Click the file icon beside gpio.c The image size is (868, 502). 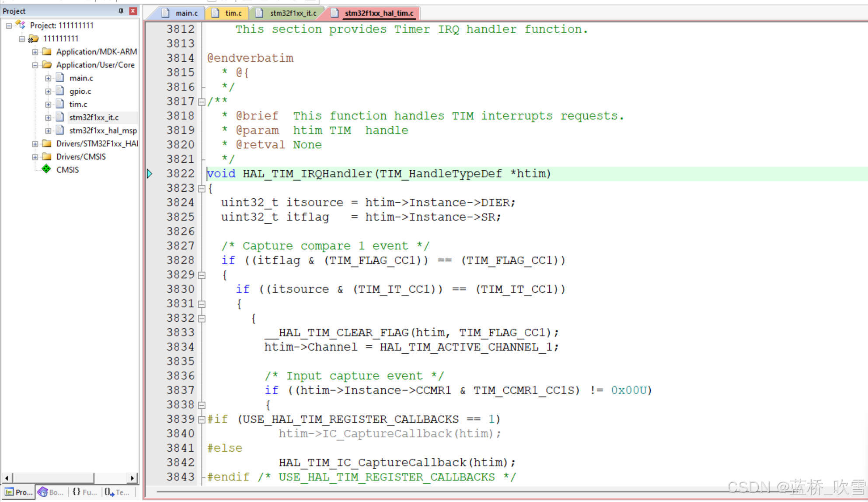pyautogui.click(x=60, y=91)
